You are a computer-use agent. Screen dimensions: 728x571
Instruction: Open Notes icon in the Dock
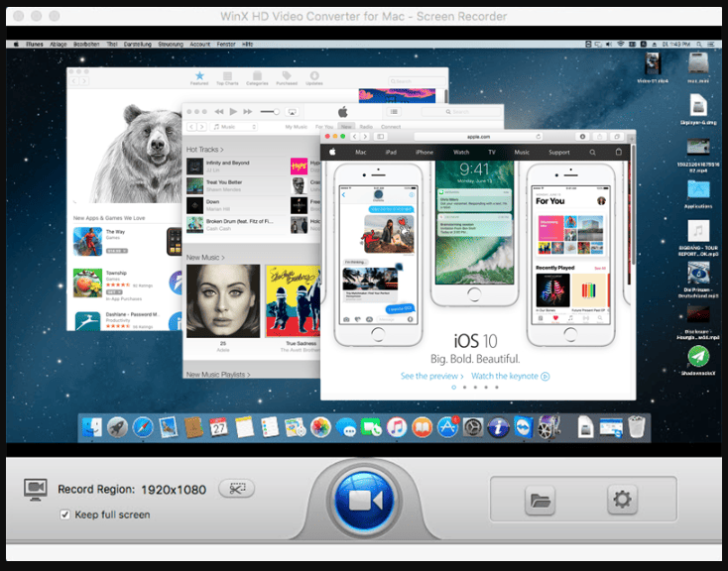244,427
